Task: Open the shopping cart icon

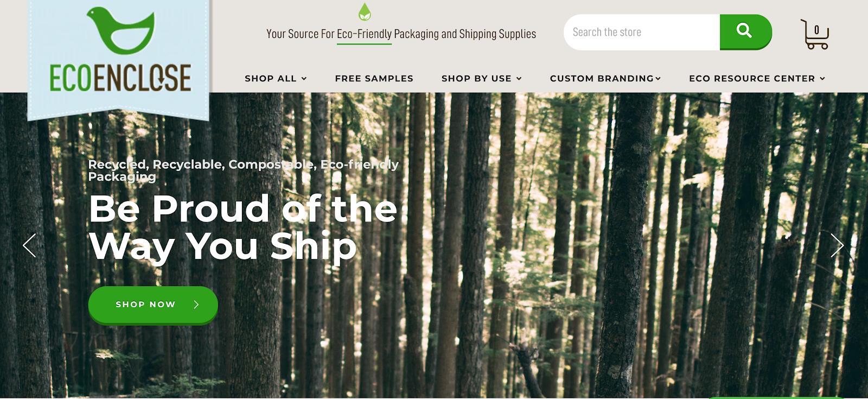Action: (815, 34)
